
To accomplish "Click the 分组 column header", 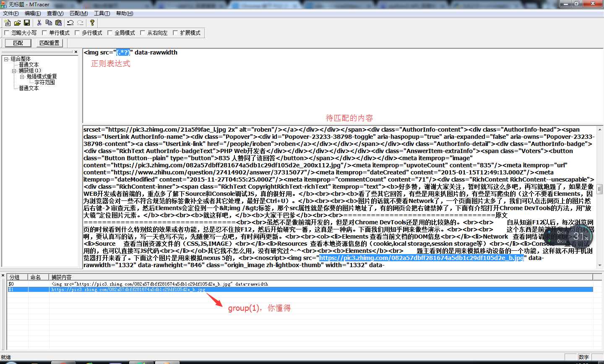I will 18,277.
